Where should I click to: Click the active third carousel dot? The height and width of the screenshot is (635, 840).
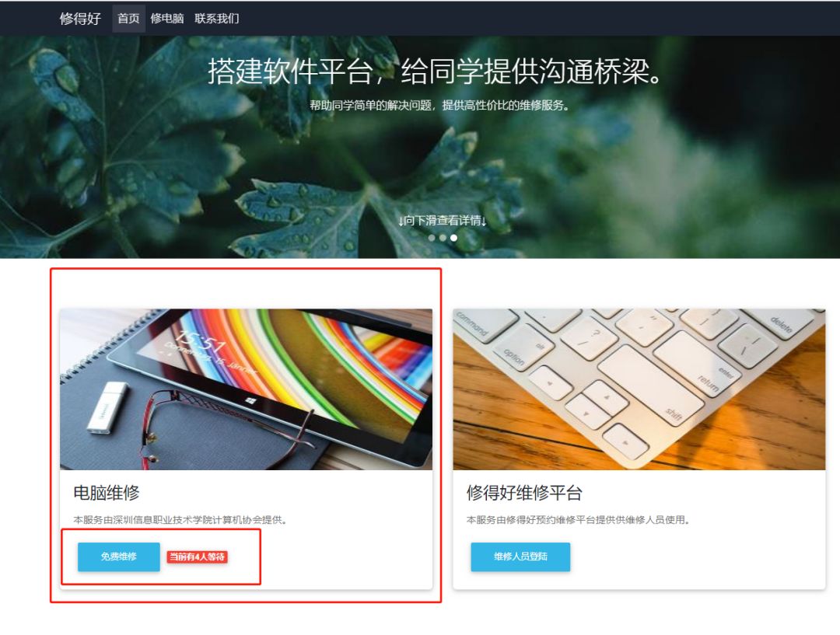point(453,238)
